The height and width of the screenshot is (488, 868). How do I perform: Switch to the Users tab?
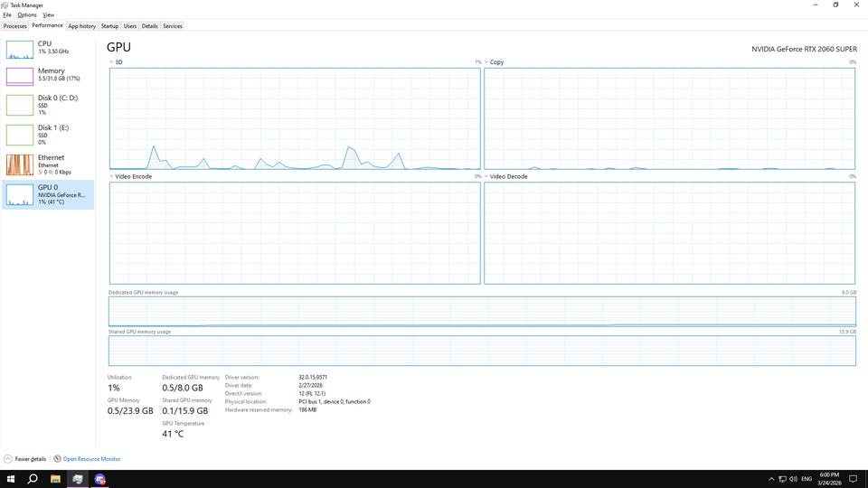coord(130,26)
